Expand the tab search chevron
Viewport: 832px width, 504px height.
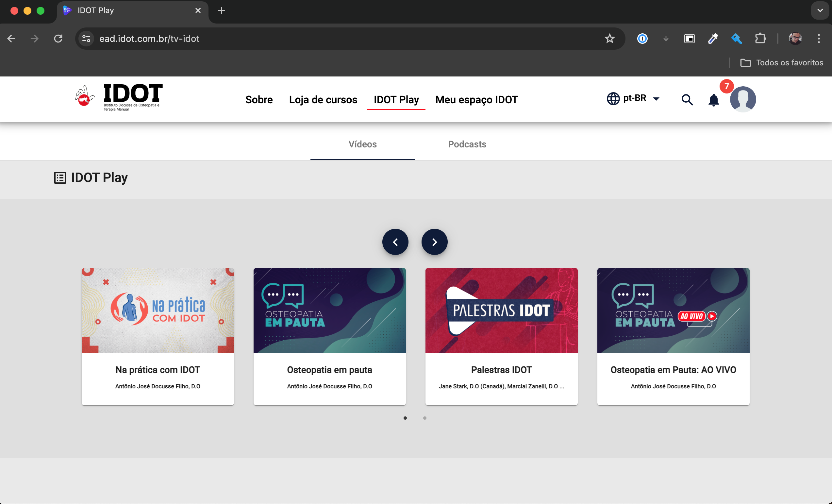point(820,10)
